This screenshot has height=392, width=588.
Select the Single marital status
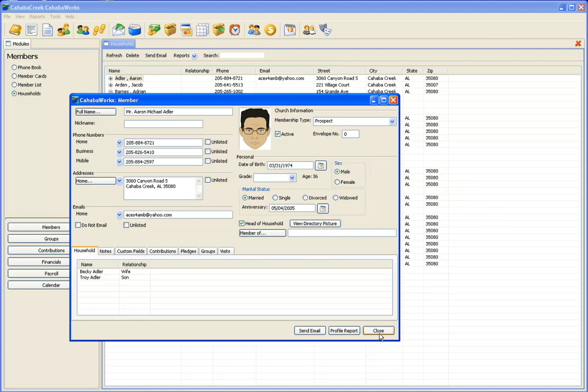(275, 198)
